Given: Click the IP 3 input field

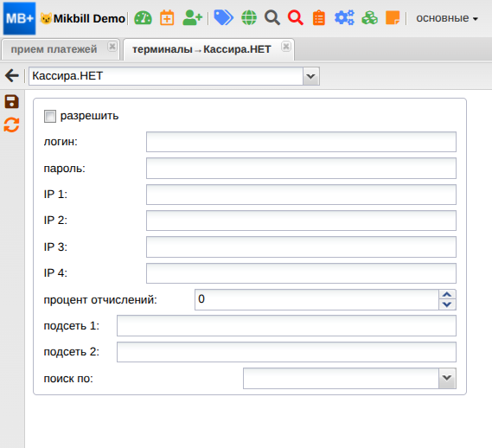Looking at the screenshot, I should point(301,246).
